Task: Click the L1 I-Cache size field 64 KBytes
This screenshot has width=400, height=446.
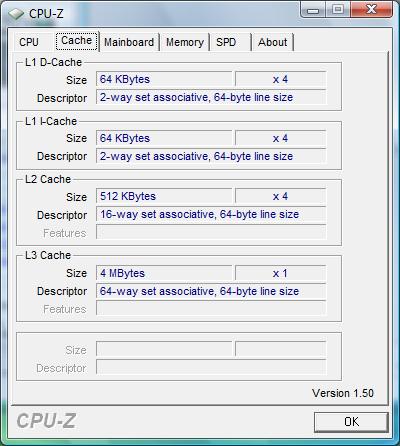Action: (x=164, y=138)
